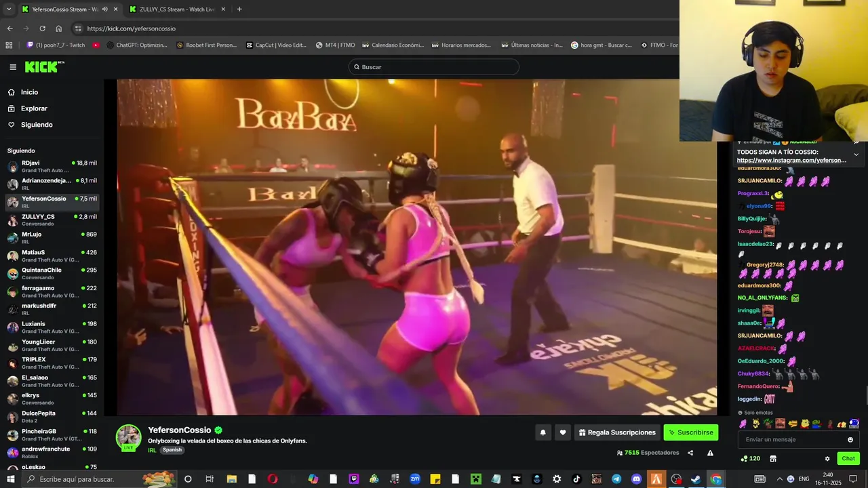Click the IRL category link
This screenshot has width=868, height=488.
(152, 450)
